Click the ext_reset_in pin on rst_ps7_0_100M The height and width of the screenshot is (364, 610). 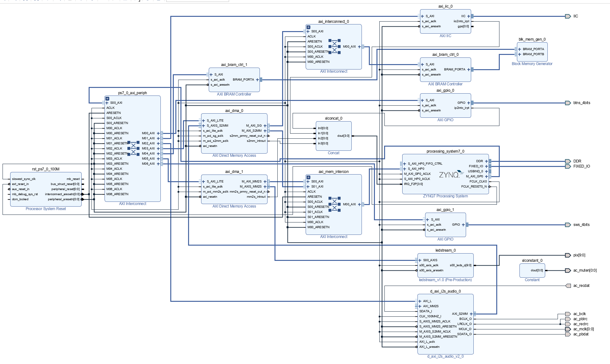tap(20, 184)
